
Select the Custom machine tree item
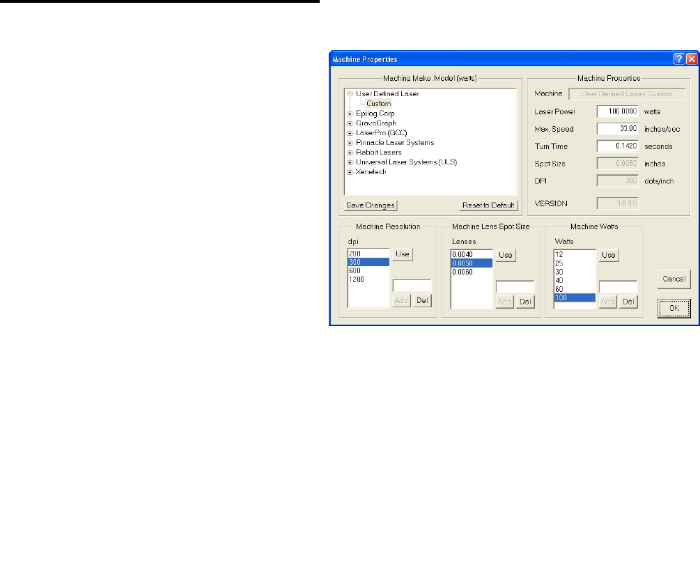tap(379, 104)
